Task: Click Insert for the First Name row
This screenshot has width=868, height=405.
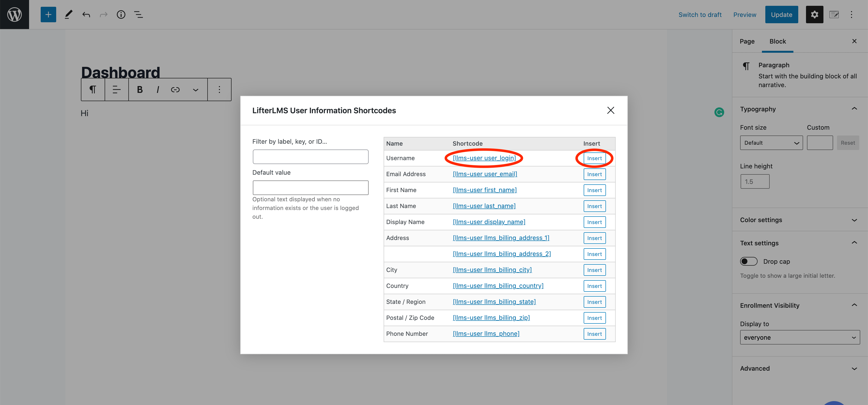Action: point(594,190)
